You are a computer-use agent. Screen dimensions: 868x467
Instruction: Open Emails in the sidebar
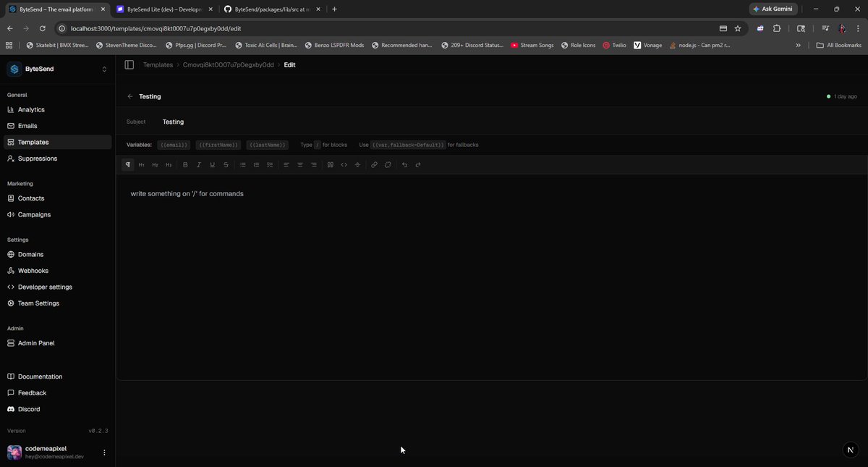(58, 126)
